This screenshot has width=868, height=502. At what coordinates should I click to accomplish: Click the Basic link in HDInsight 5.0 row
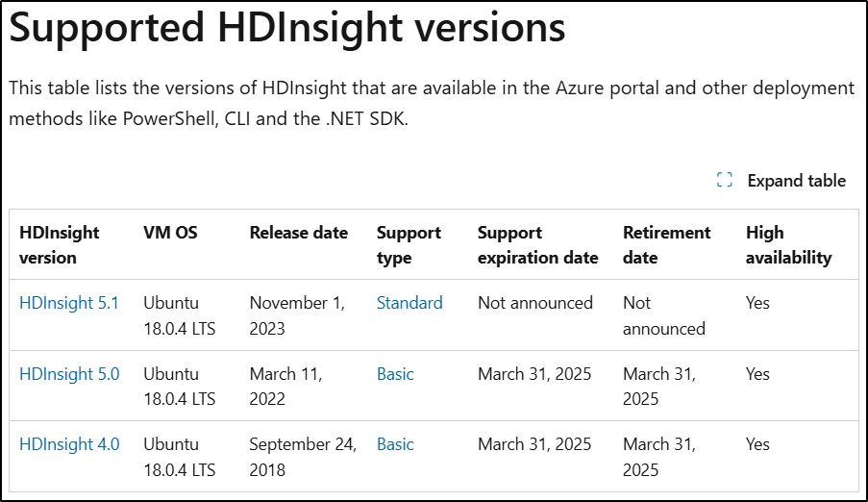395,374
